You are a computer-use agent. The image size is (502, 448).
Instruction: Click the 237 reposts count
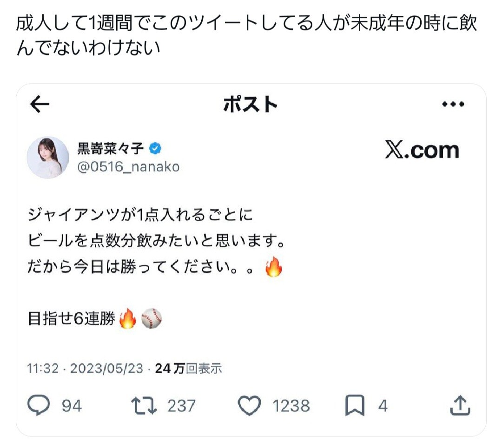click(x=182, y=406)
